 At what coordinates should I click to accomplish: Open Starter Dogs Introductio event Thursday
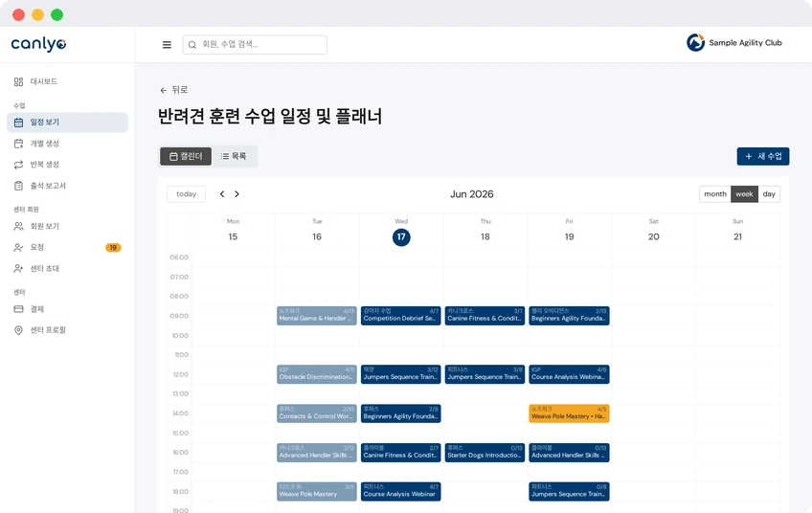[x=485, y=453]
